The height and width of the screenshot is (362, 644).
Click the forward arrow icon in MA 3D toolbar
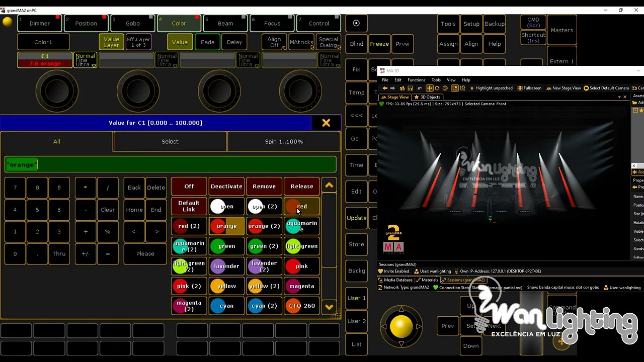click(393, 88)
